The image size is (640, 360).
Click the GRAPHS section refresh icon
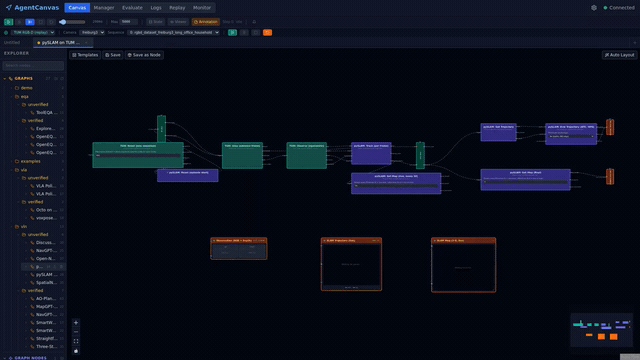(62, 78)
